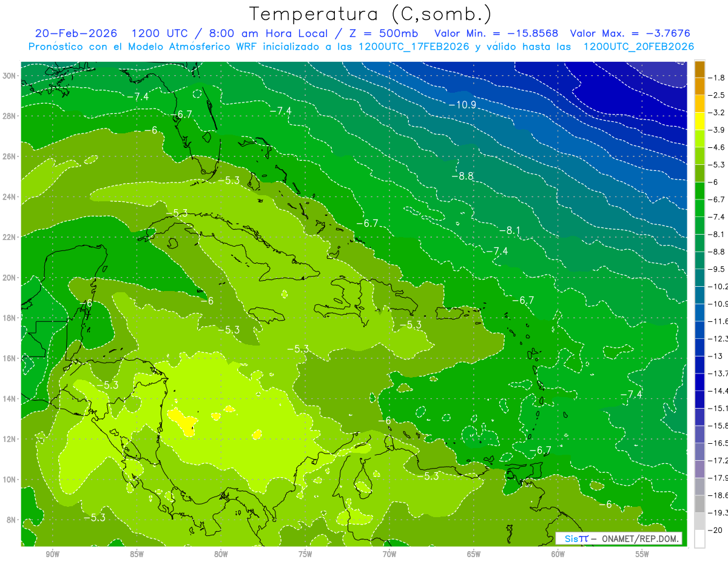Click the '-15.1' value in the color legend
Image resolution: width=728 pixels, height=562 pixels.
tap(718, 408)
